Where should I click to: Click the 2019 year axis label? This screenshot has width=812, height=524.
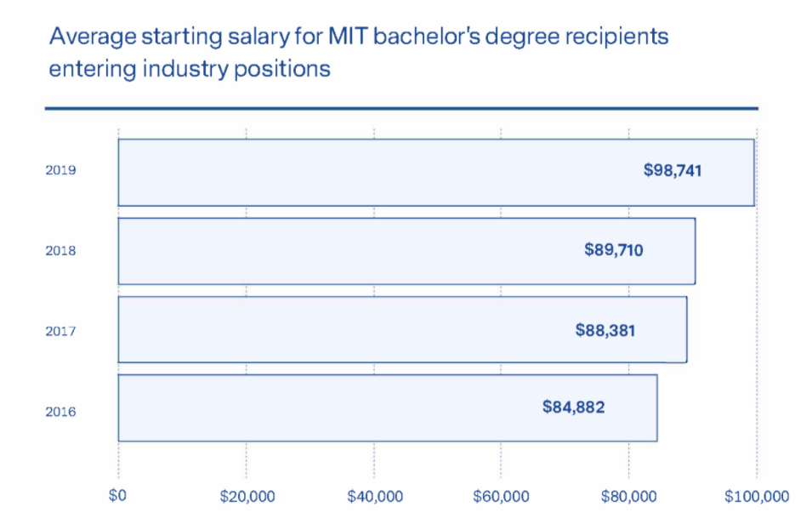point(60,170)
